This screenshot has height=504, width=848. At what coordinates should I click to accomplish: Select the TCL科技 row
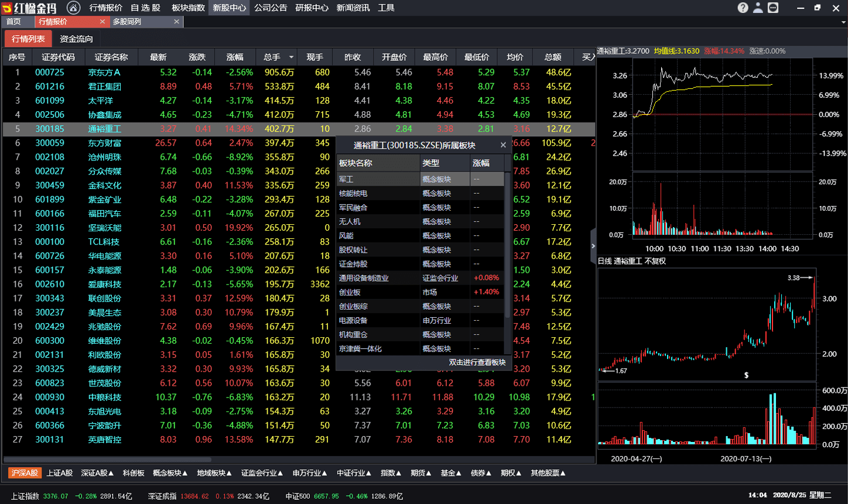299,242
